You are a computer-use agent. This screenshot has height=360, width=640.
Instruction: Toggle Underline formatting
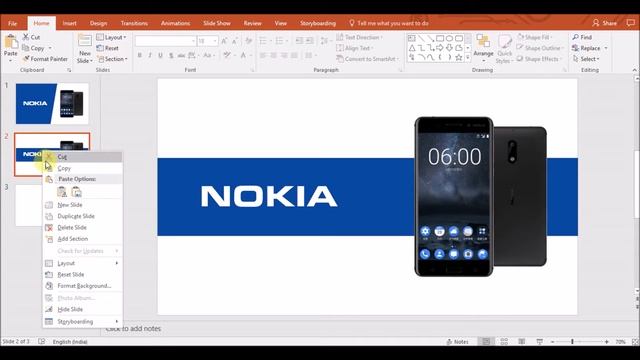coord(160,55)
